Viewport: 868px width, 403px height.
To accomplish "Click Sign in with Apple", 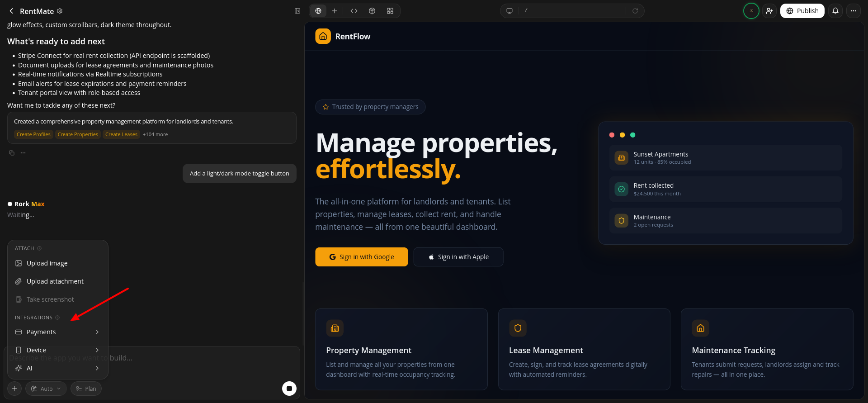I will pos(458,257).
